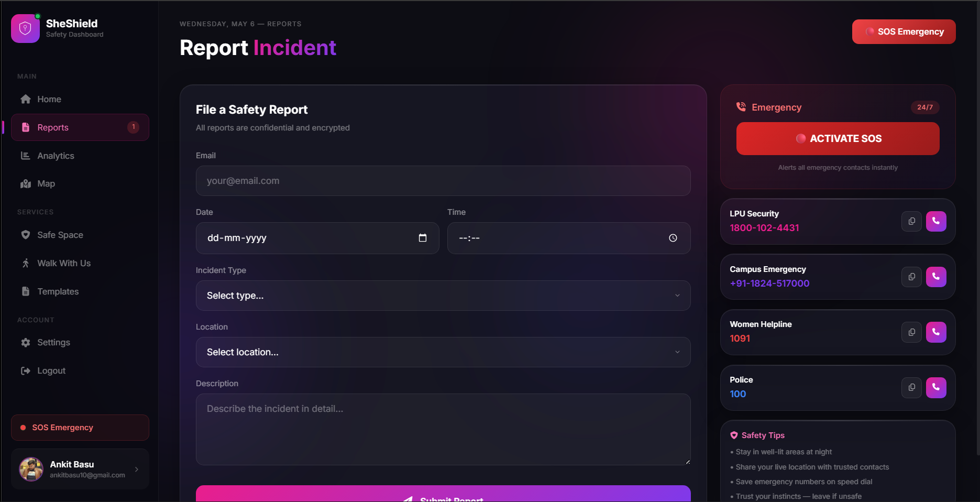Select the Reports sidebar item

(x=80, y=127)
